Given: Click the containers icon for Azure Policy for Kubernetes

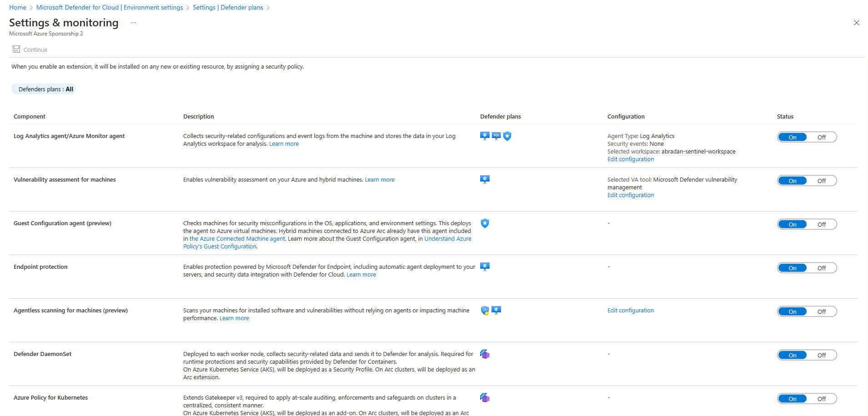Looking at the screenshot, I should (x=485, y=397).
